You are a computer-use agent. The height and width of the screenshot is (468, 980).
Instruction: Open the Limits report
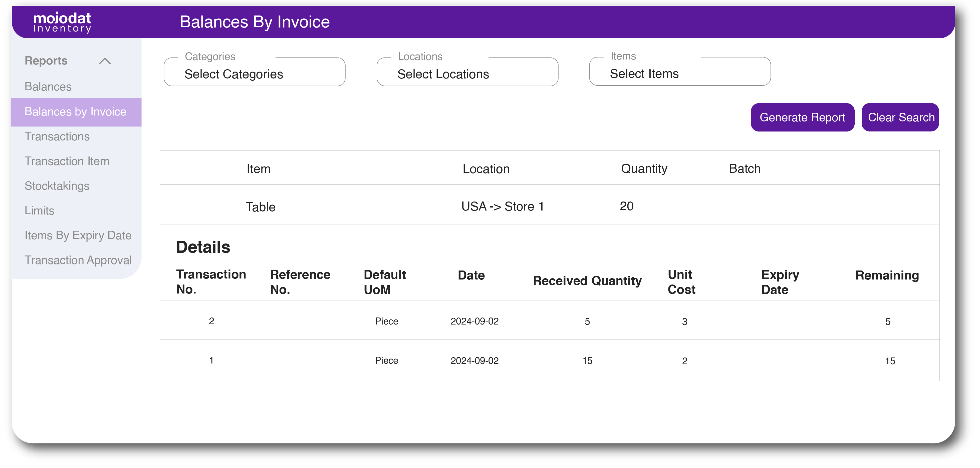point(40,210)
